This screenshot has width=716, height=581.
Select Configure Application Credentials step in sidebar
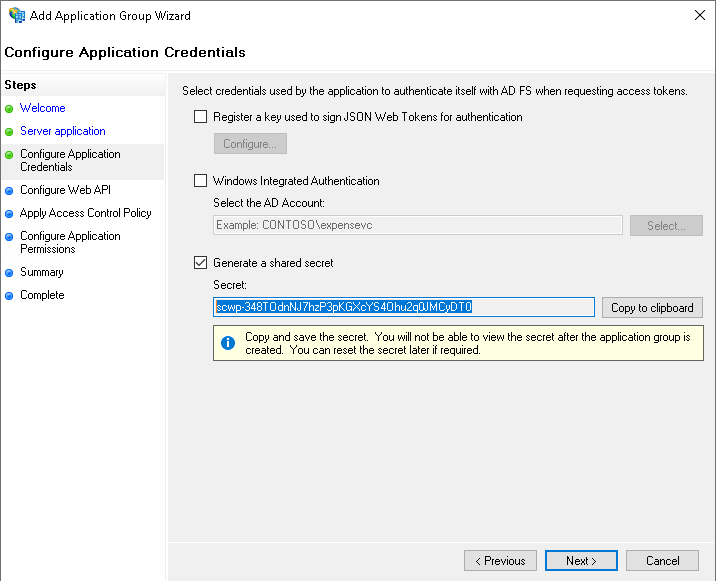point(70,160)
